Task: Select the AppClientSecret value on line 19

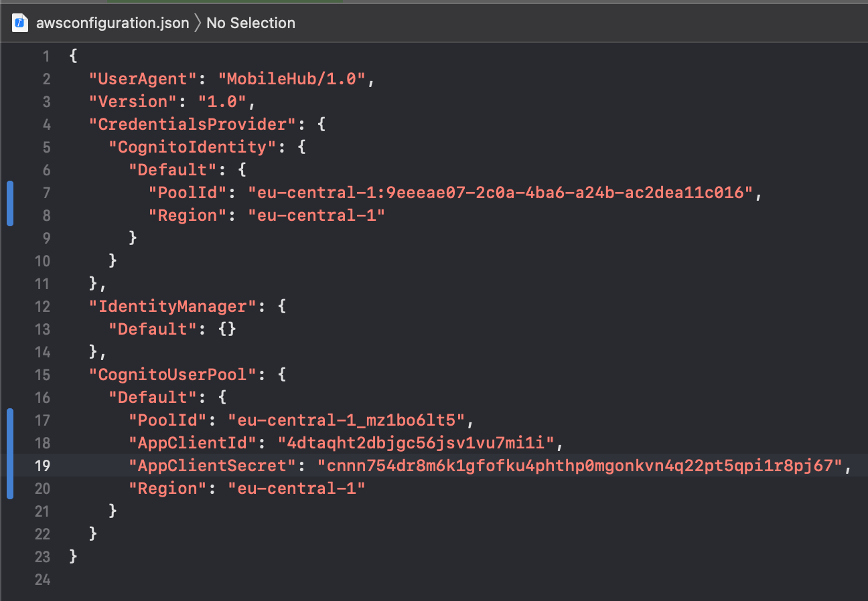Action: [583, 465]
